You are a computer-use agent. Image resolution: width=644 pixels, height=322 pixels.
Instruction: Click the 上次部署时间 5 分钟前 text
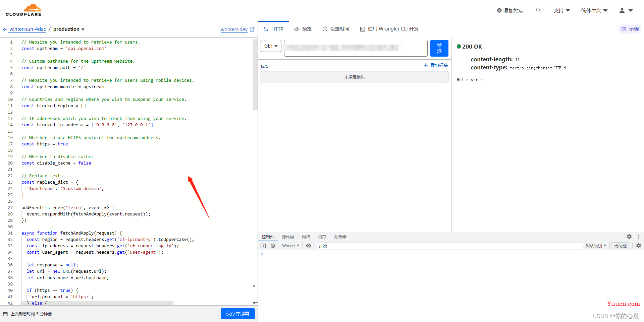point(31,314)
